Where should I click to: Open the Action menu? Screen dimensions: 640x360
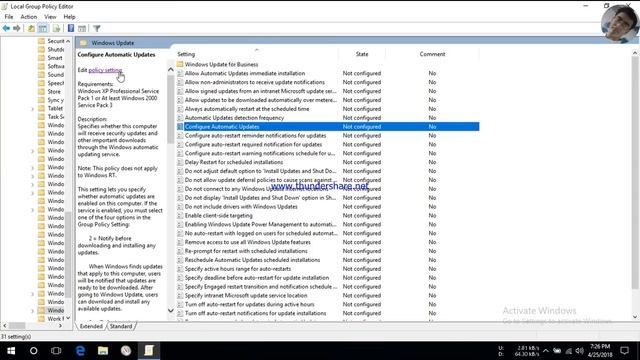click(x=29, y=17)
